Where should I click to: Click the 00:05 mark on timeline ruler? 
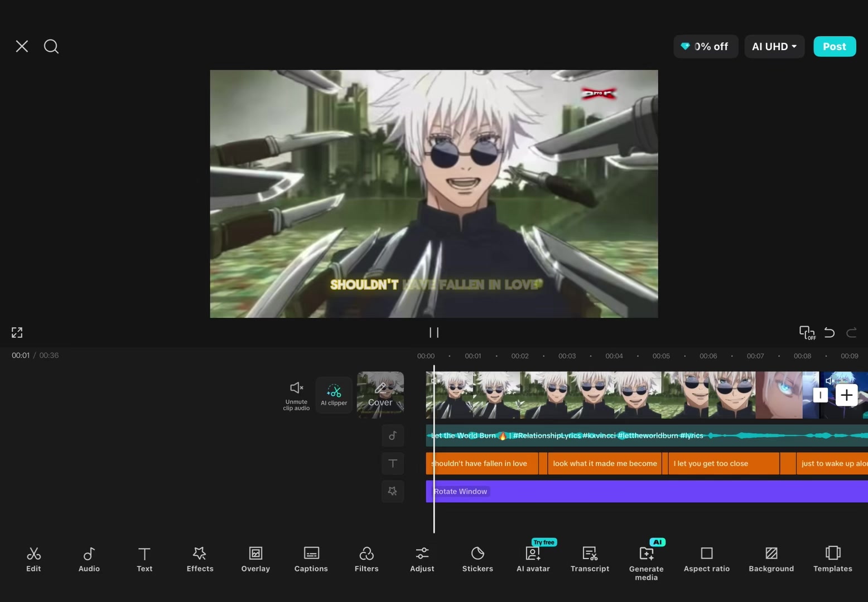[x=661, y=356]
